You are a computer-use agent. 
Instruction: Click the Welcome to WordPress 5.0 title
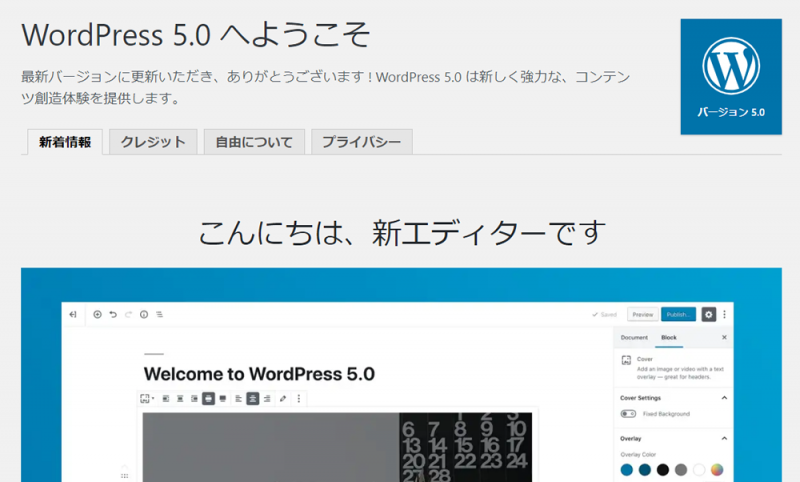[x=259, y=374]
